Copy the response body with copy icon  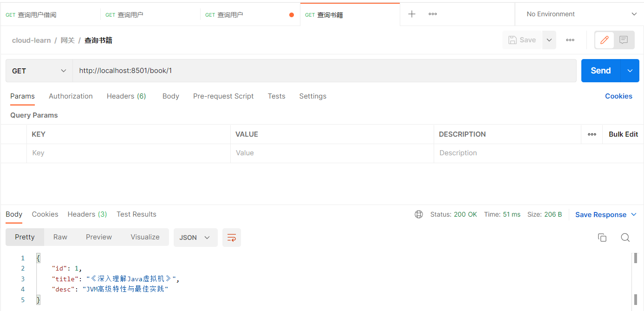[602, 238]
